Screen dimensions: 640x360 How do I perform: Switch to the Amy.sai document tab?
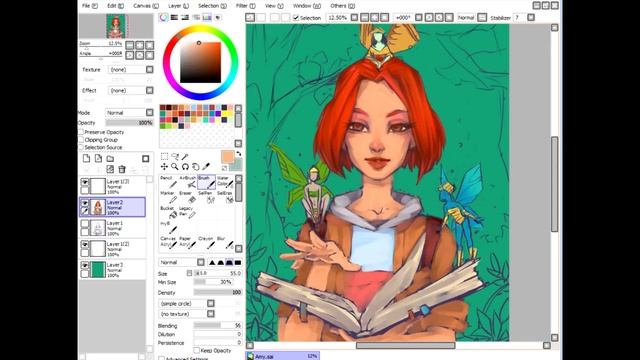click(x=282, y=356)
